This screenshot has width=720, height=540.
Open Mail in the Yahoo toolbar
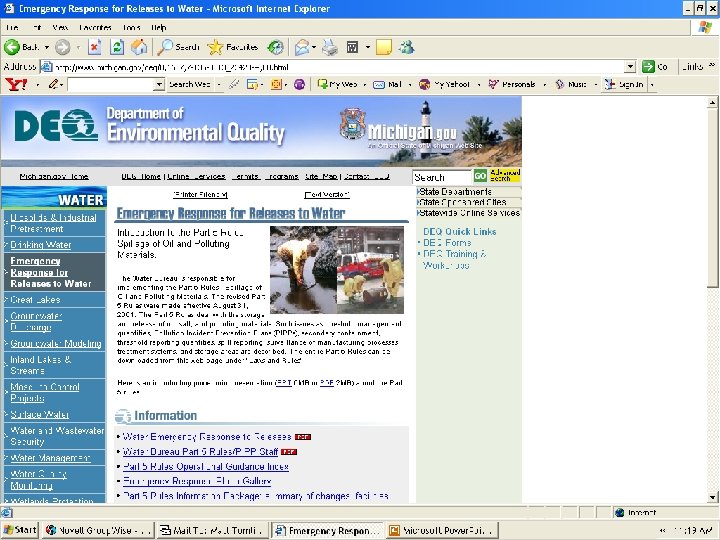pyautogui.click(x=387, y=84)
